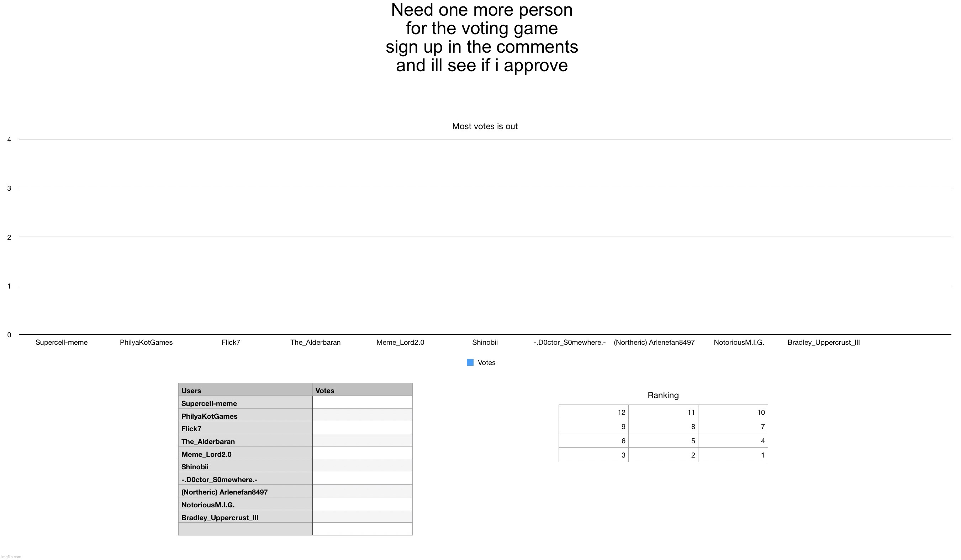Click the Supercell-meme row in users table
This screenshot has width=961, height=560.
295,402
